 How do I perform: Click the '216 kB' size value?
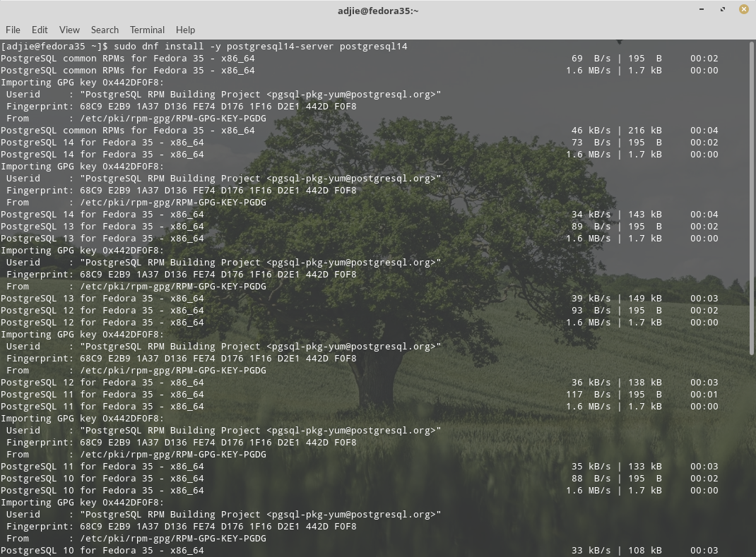(645, 131)
